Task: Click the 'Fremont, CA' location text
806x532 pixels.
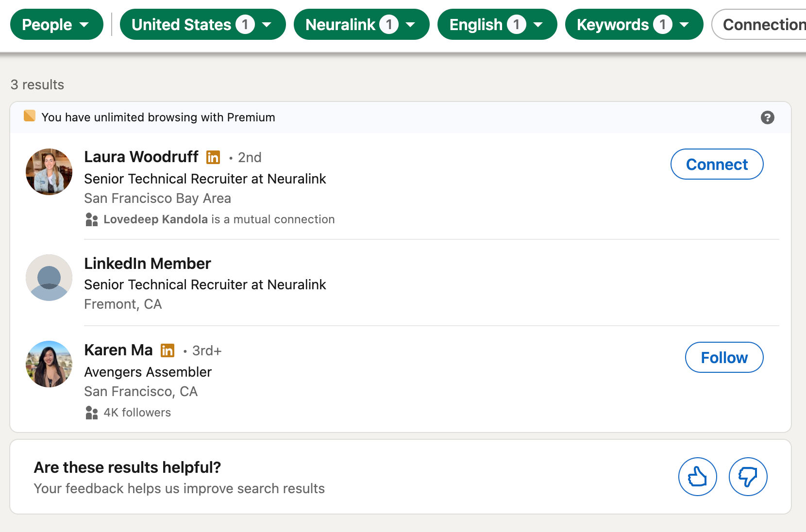Action: coord(123,304)
